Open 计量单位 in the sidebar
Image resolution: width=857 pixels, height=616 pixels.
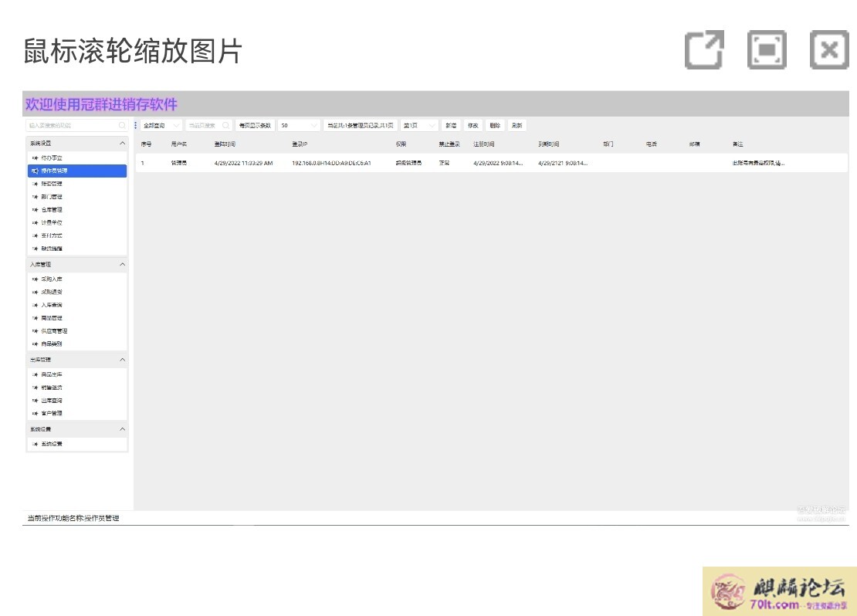click(x=76, y=222)
